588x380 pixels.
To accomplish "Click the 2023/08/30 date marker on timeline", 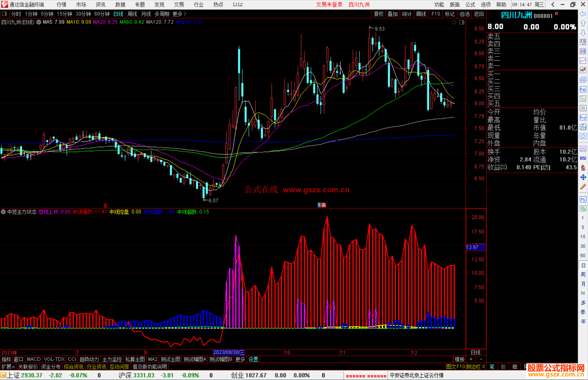I will point(229,352).
